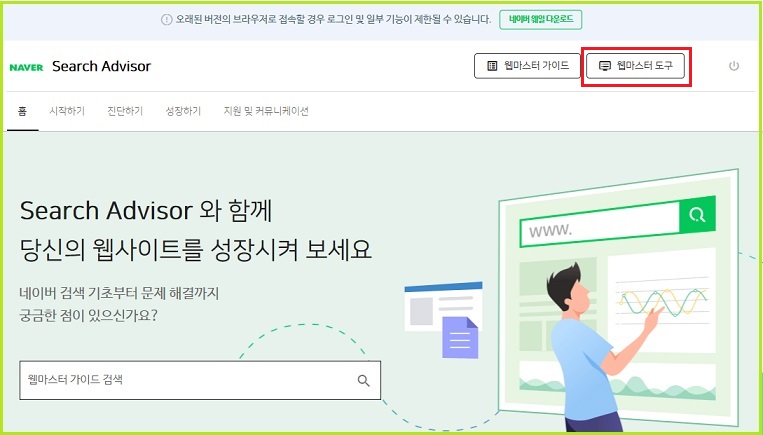Click the www. address bar illustration
This screenshot has width=763, height=435.
click(600, 225)
